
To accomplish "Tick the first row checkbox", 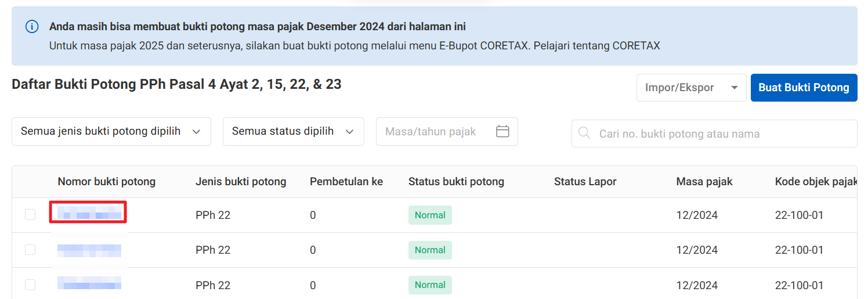I will pos(30,215).
